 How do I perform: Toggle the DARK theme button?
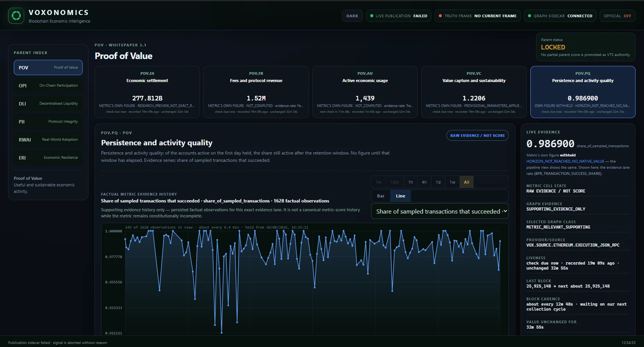[352, 16]
